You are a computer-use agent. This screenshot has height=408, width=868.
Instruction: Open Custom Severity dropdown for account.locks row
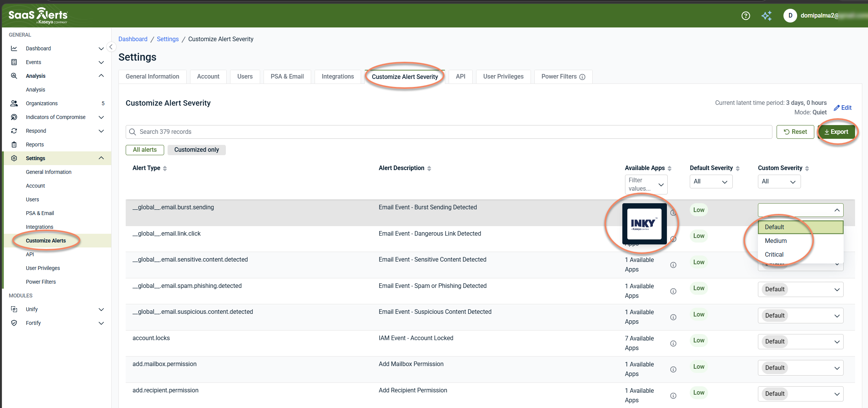801,342
